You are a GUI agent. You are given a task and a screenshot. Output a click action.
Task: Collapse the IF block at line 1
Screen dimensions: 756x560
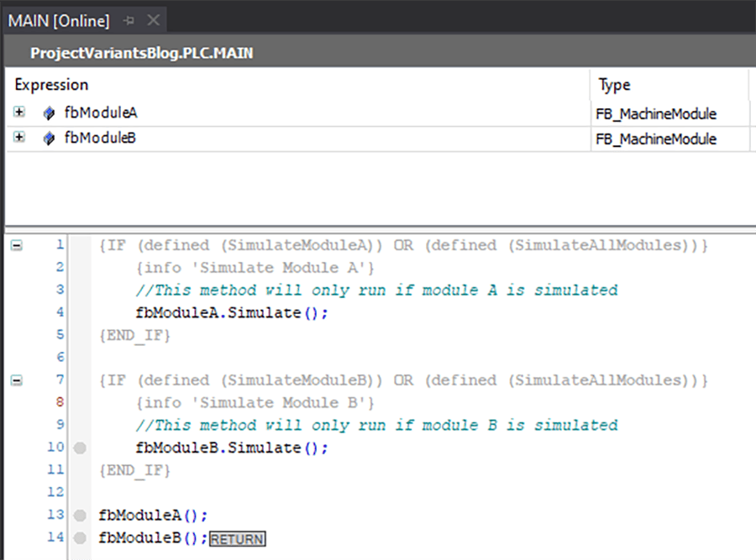click(x=17, y=245)
